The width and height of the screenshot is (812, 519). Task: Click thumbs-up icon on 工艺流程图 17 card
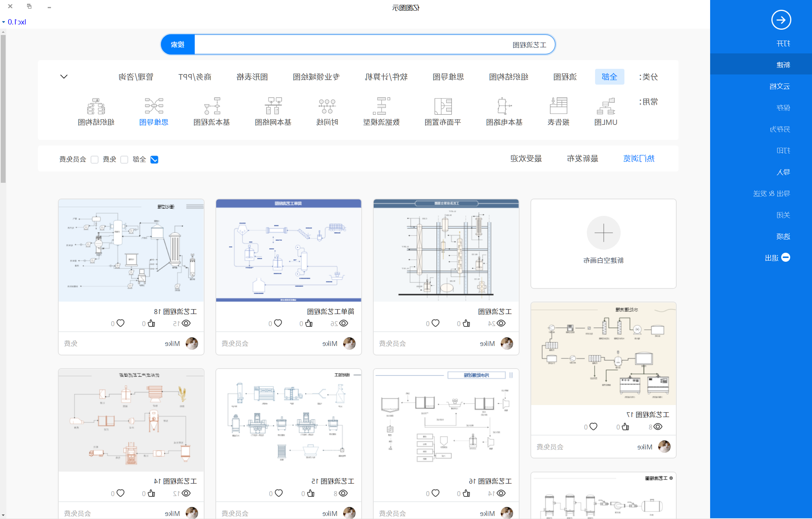tap(625, 426)
